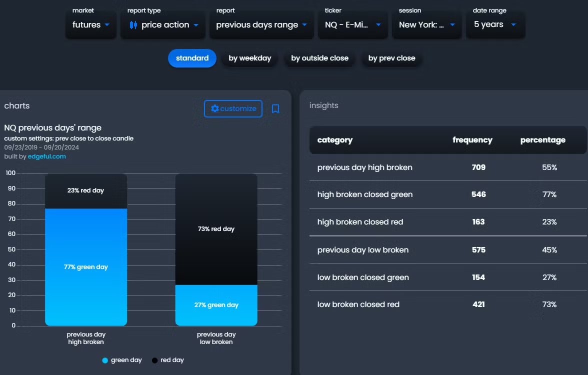Open the 5 years date range dropdown
Screen dimensions: 588x375
(x=495, y=25)
